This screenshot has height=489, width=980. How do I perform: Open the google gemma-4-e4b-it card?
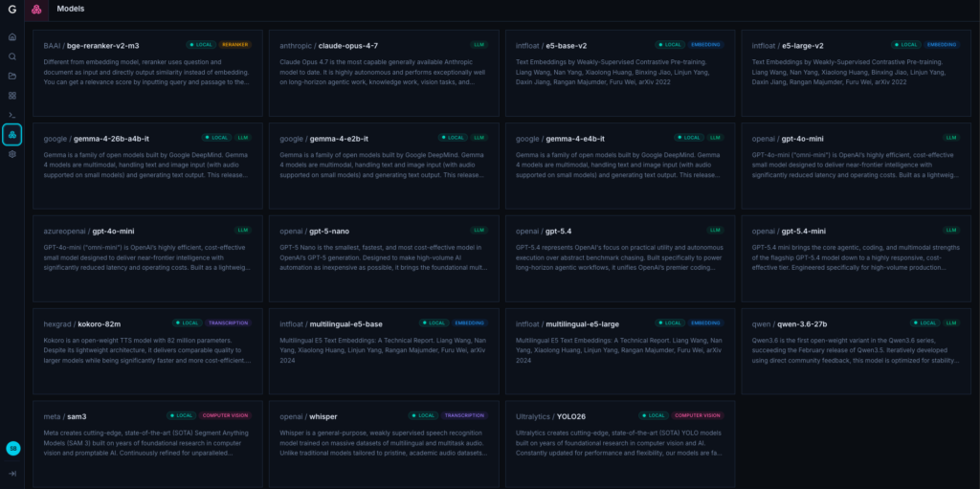pos(620,166)
